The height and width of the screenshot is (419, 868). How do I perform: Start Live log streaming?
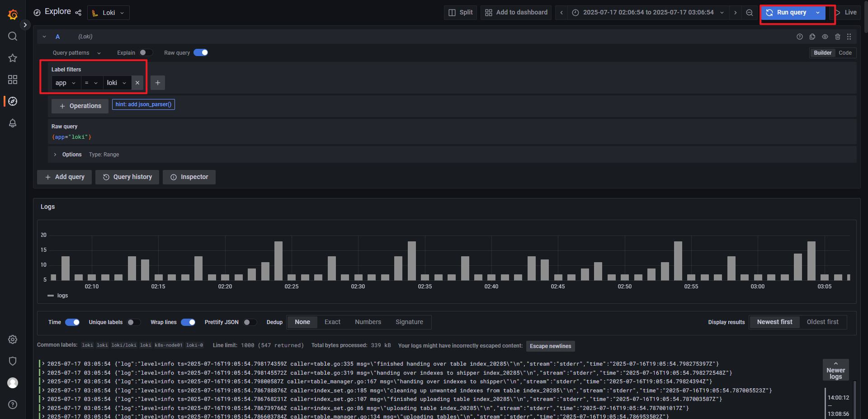(x=846, y=13)
